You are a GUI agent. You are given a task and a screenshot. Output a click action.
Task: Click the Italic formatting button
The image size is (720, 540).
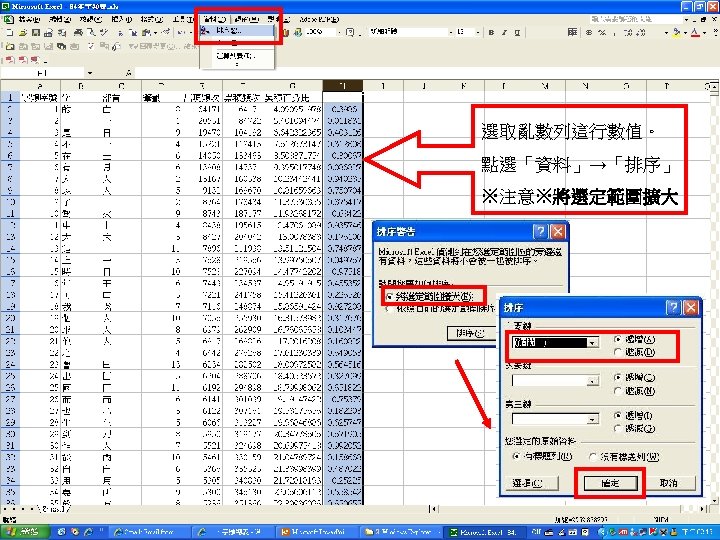click(x=504, y=33)
